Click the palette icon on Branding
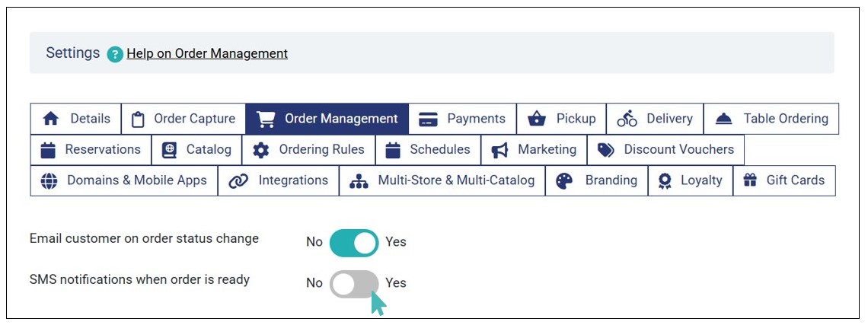Screen dimensions: 868x325 coord(564,181)
